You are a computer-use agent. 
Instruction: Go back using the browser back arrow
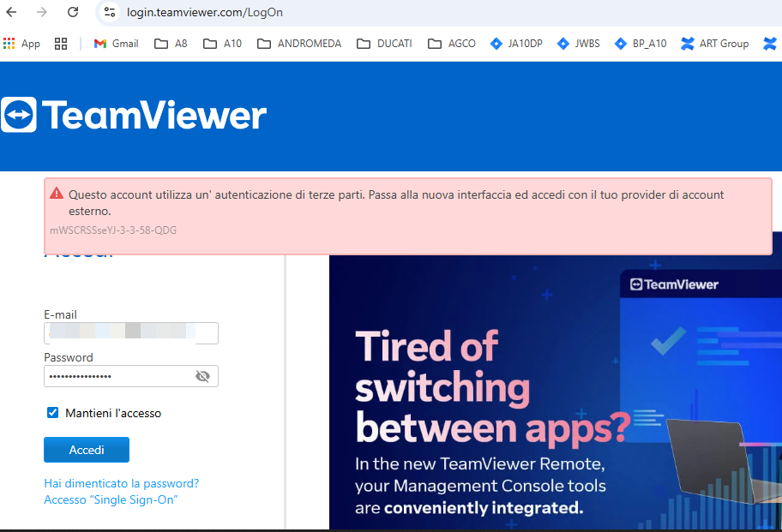[x=11, y=12]
